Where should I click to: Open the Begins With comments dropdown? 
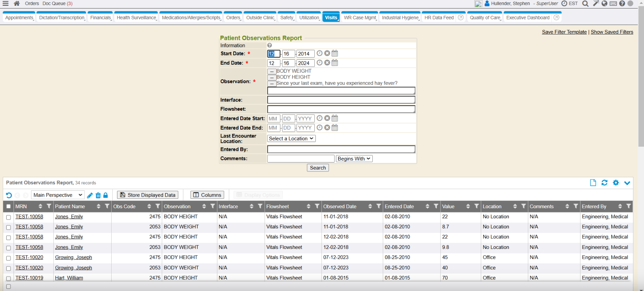pos(354,159)
